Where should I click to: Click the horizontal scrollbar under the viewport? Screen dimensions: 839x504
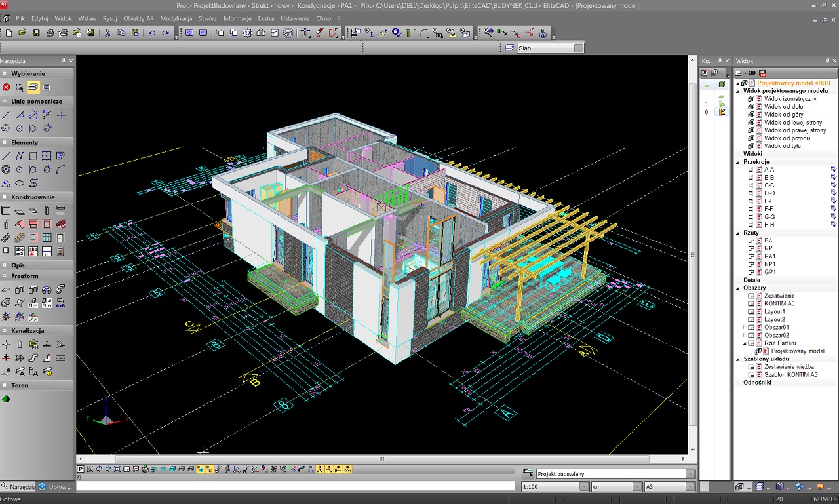(x=381, y=459)
